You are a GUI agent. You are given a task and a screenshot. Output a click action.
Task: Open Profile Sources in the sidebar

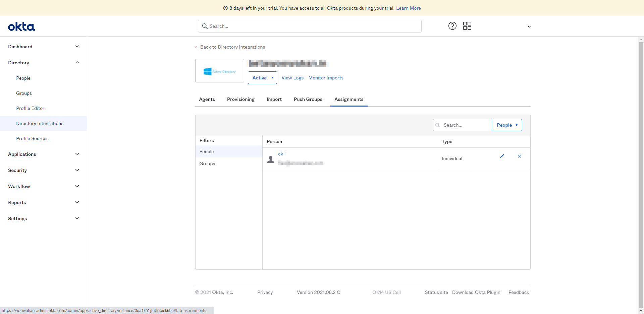click(33, 138)
